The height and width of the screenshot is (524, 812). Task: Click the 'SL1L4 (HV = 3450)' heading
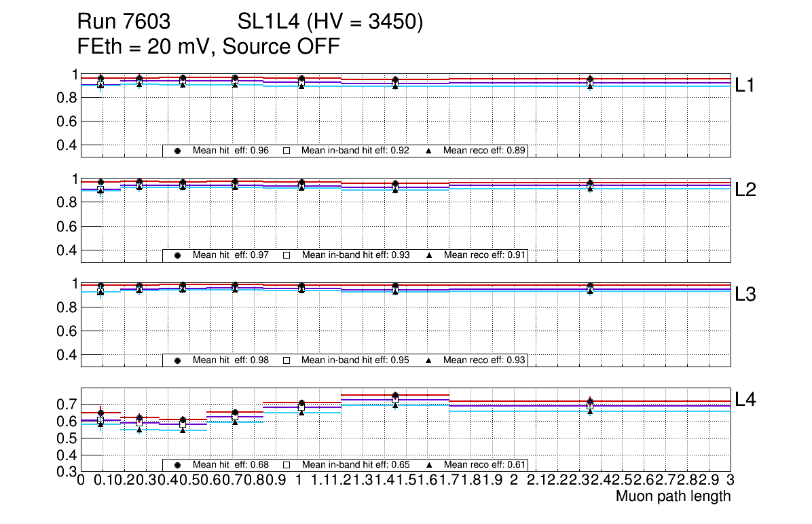tap(331, 23)
